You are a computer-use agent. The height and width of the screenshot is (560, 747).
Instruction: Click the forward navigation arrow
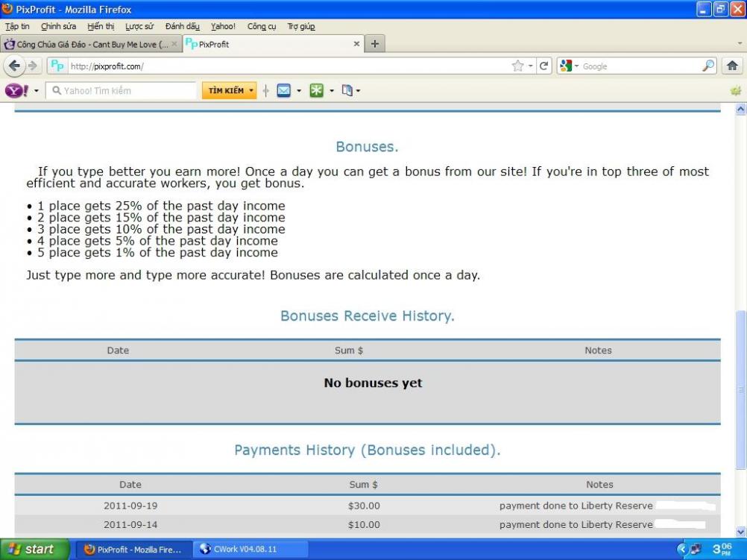[x=32, y=66]
